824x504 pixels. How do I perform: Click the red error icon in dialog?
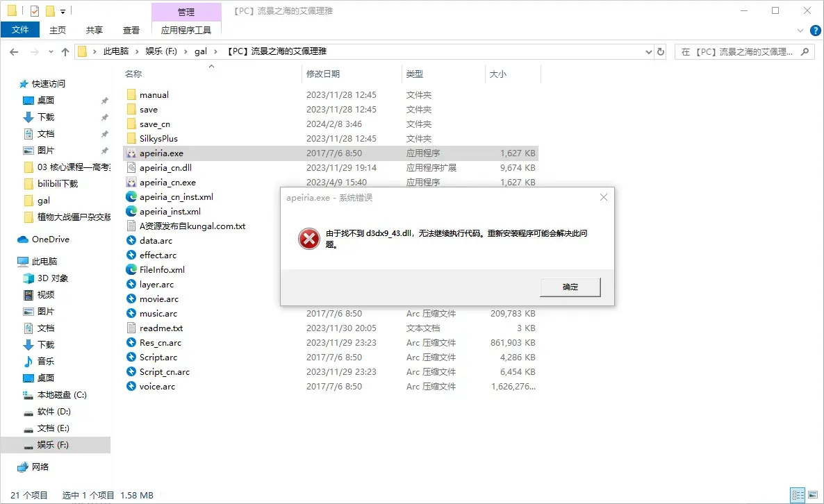[x=309, y=239]
